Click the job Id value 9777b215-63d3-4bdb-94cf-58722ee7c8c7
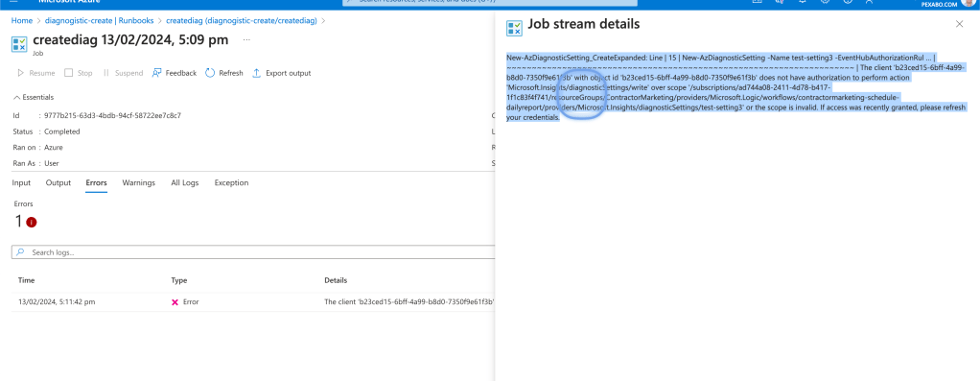 tap(112, 116)
